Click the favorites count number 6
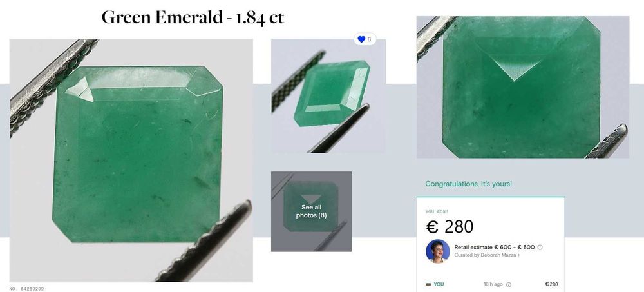Viewport: 644px width, 292px height. tap(369, 39)
